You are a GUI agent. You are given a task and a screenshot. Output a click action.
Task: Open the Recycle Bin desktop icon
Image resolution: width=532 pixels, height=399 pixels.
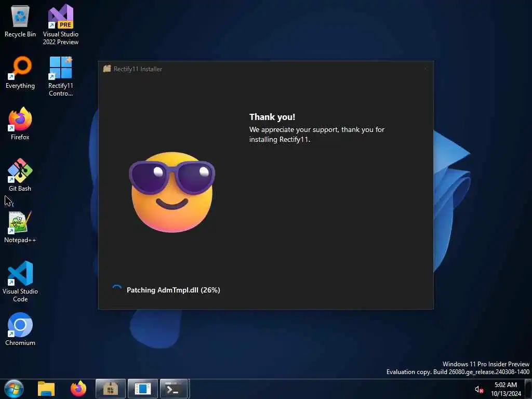pos(20,21)
